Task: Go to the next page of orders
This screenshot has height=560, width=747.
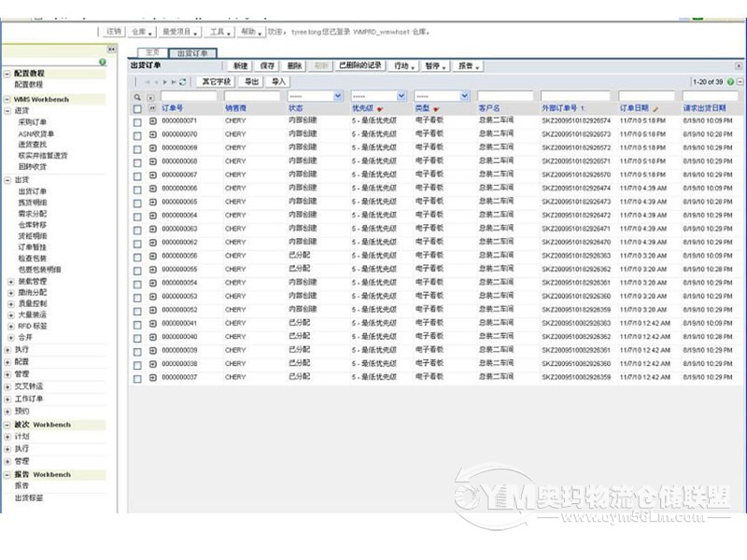Action: [165, 82]
